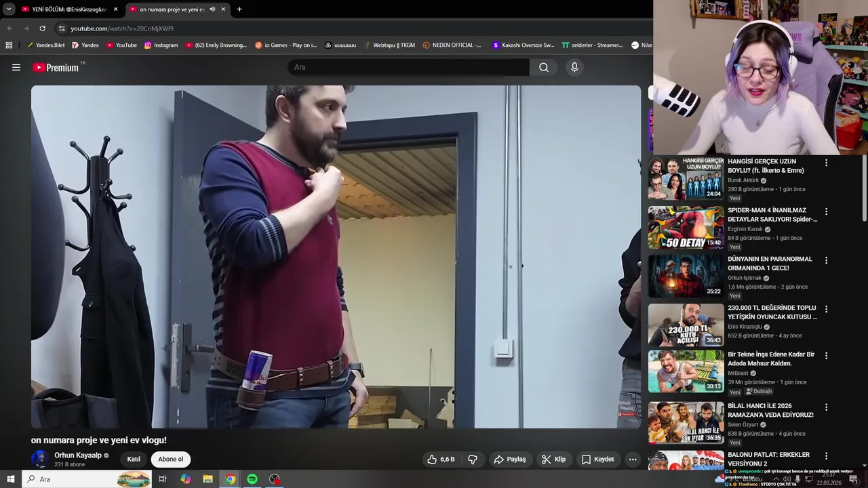Open Windows Start menu
The height and width of the screenshot is (488, 868).
tap(10, 479)
